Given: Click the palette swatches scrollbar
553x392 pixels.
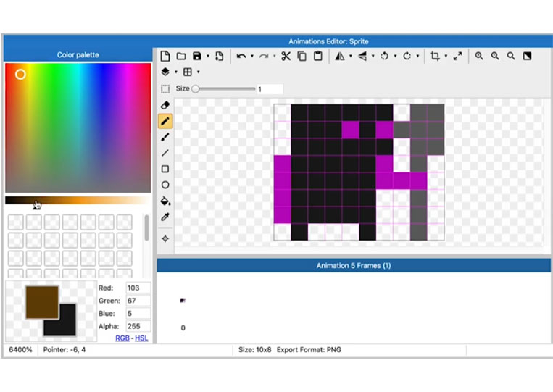Looking at the screenshot, I should [146, 228].
